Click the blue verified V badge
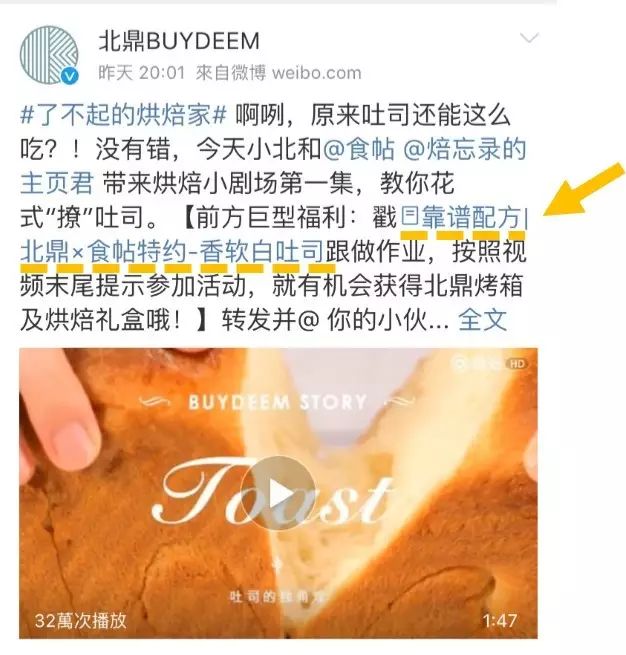The width and height of the screenshot is (626, 655). (69, 76)
